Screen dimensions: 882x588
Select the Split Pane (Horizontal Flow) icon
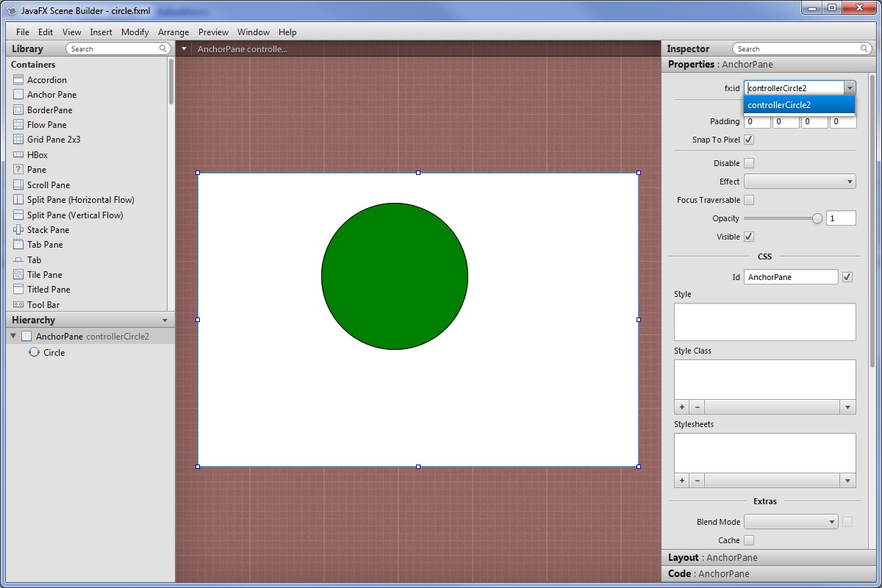18,200
